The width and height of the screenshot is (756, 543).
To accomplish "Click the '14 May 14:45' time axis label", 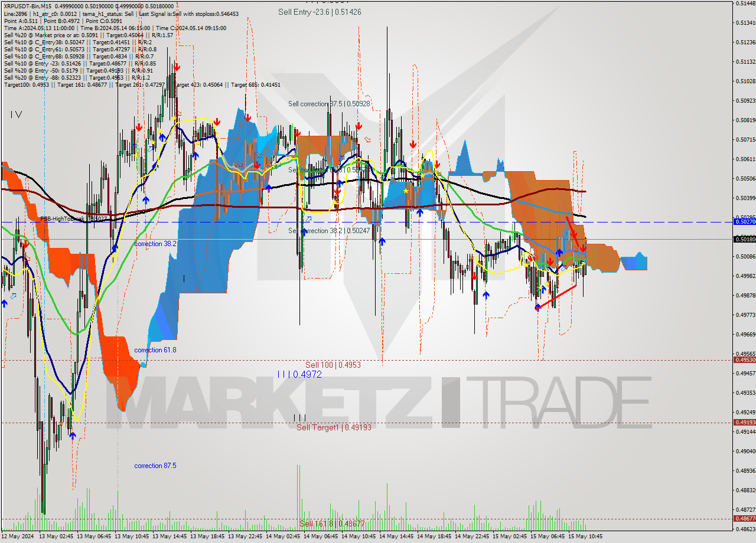I will [x=396, y=537].
